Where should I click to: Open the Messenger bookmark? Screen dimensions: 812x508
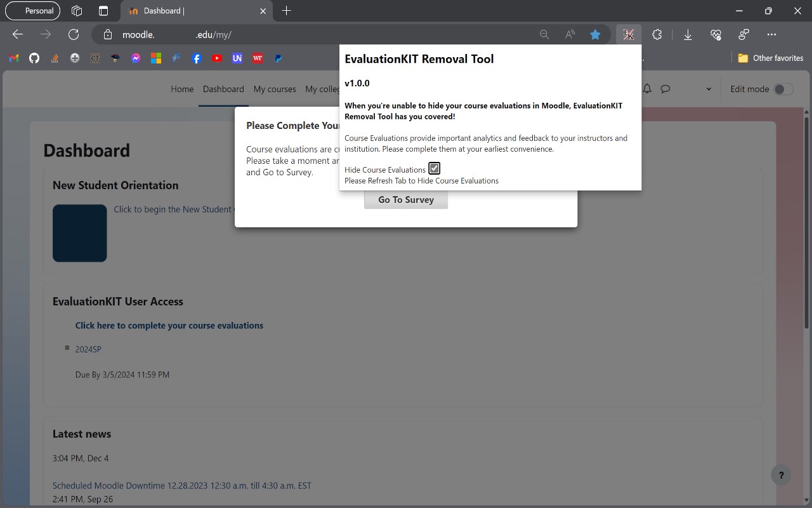136,58
